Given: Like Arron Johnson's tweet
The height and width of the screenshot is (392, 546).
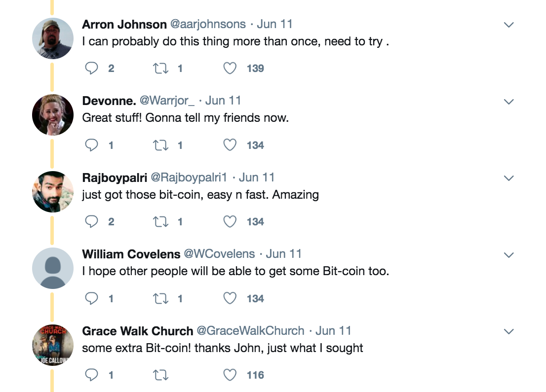Looking at the screenshot, I should (x=230, y=68).
